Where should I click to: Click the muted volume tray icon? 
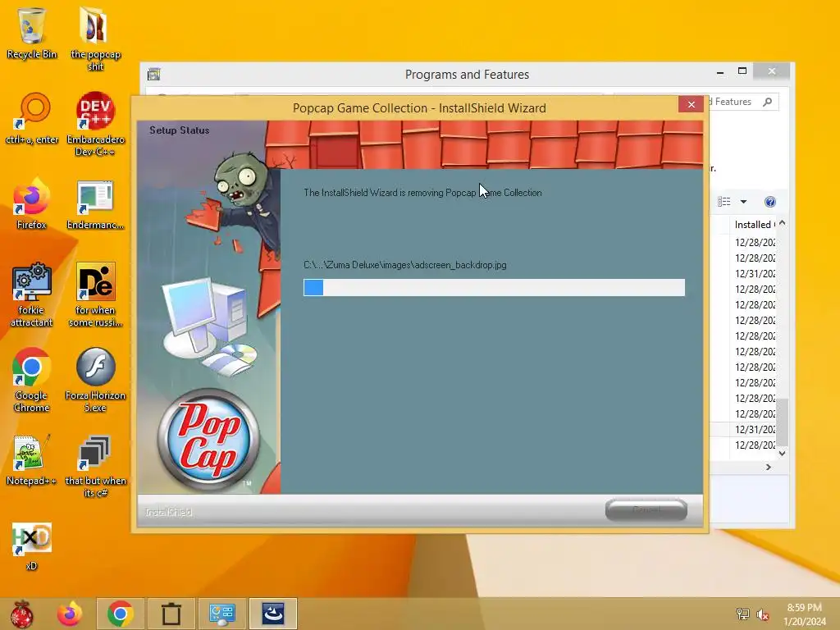pyautogui.click(x=762, y=614)
